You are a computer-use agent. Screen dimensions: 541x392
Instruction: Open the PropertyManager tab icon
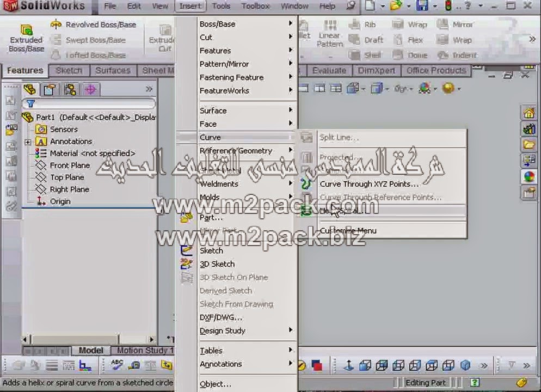(50, 90)
